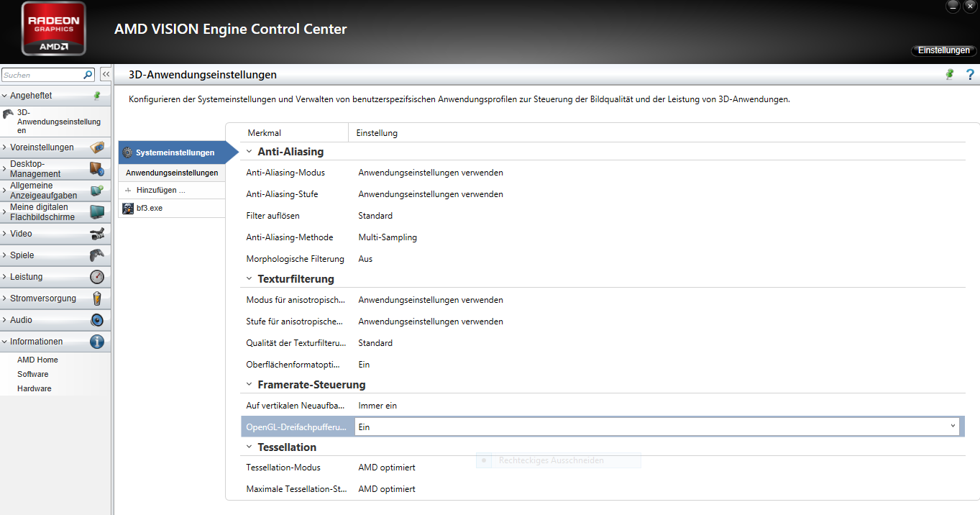Open the Software information entry
Viewport: 980px width, 515px height.
(33, 374)
